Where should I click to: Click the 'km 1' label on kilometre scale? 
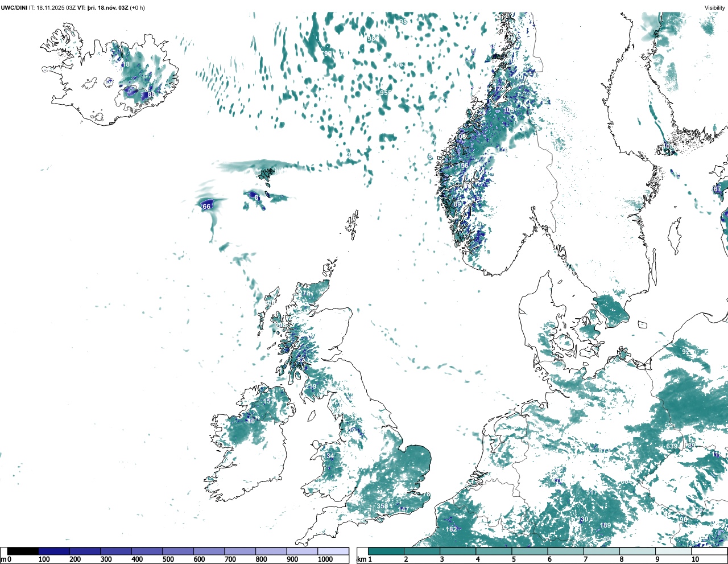(x=365, y=559)
